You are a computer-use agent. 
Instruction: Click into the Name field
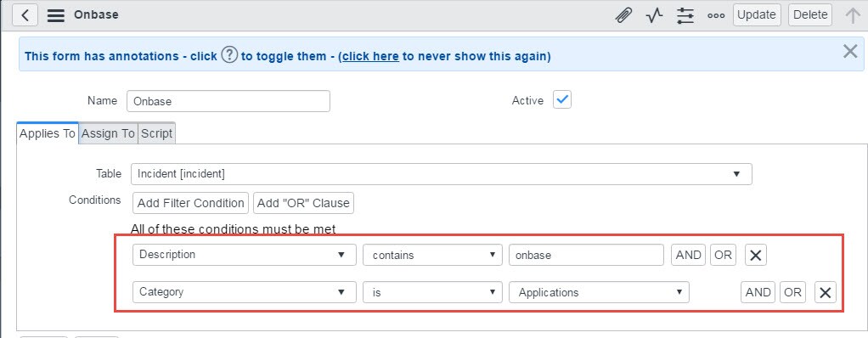click(x=228, y=101)
